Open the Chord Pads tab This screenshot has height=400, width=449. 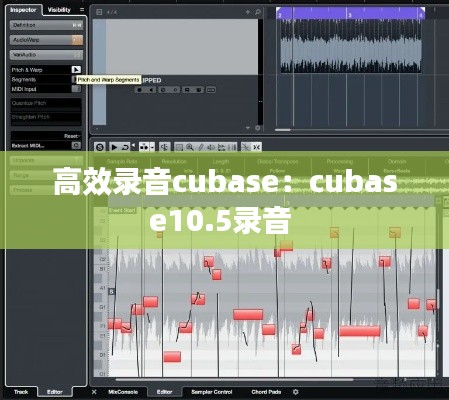266,392
